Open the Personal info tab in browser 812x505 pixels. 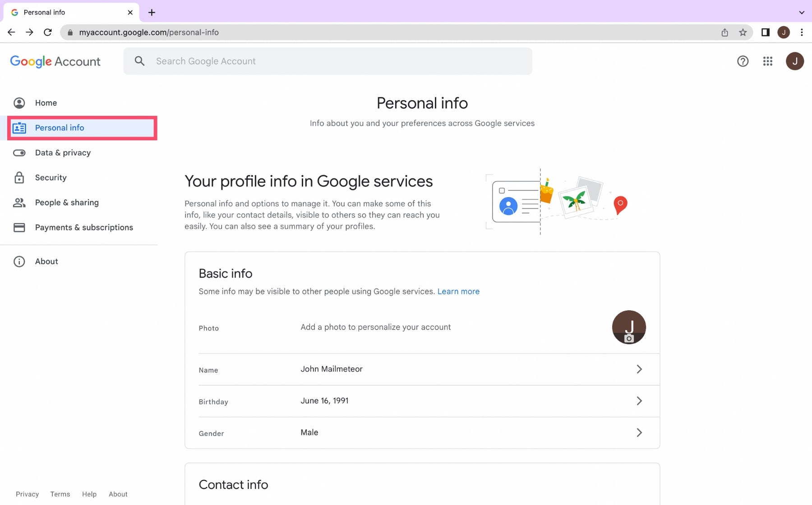(45, 12)
